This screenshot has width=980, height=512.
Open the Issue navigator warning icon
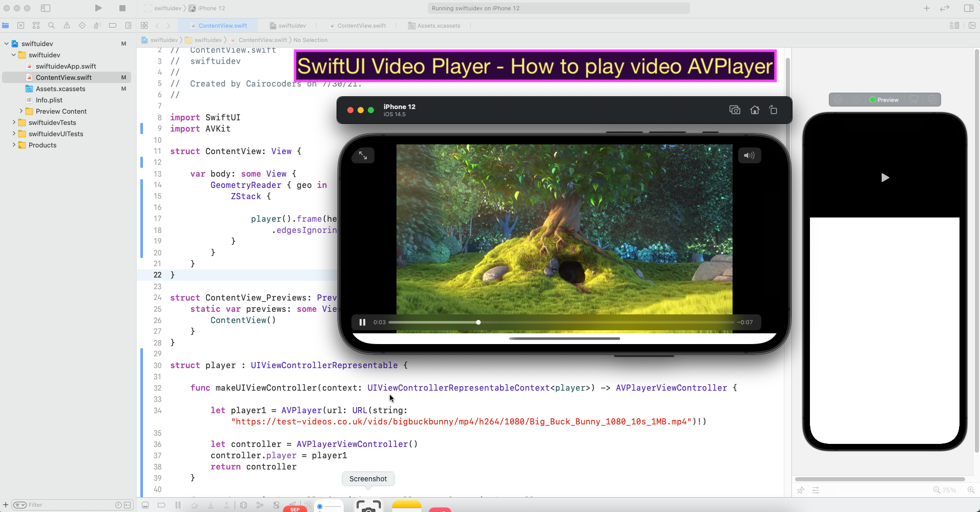67,26
